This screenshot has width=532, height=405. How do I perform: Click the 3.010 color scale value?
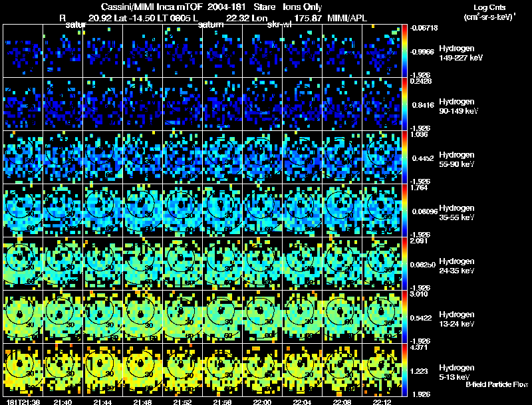point(419,294)
